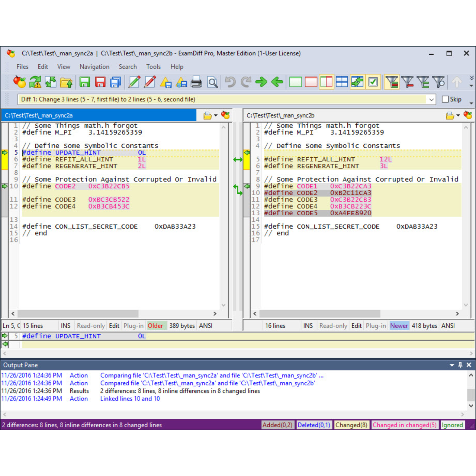Copy to right with green right arrow
Image resolution: width=476 pixels, height=476 pixels.
[261, 82]
